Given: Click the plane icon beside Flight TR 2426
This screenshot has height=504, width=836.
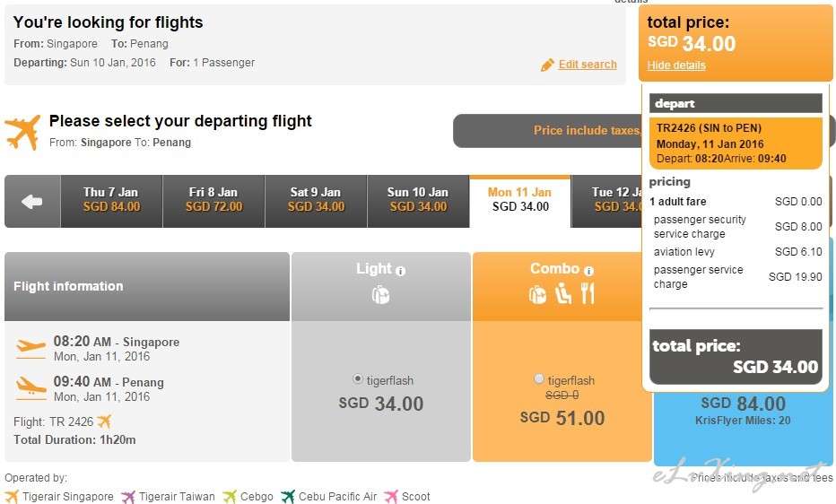Looking at the screenshot, I should [x=104, y=421].
